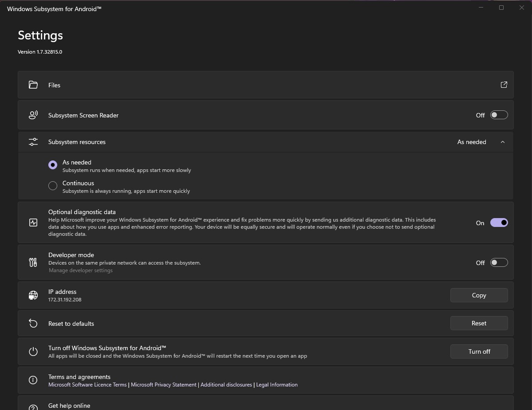Click the Subsystem Screen Reader icon
The height and width of the screenshot is (410, 532).
pyautogui.click(x=33, y=115)
